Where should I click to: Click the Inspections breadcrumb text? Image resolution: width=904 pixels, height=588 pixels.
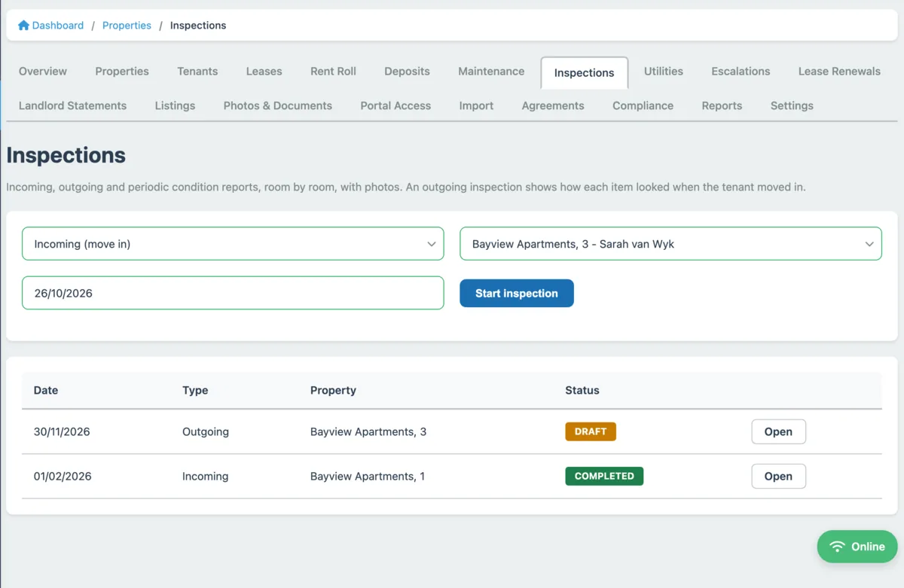pos(198,25)
